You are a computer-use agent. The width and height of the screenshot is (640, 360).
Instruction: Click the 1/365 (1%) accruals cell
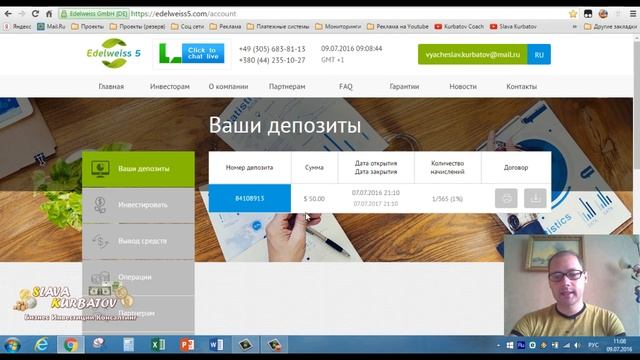coord(447,199)
